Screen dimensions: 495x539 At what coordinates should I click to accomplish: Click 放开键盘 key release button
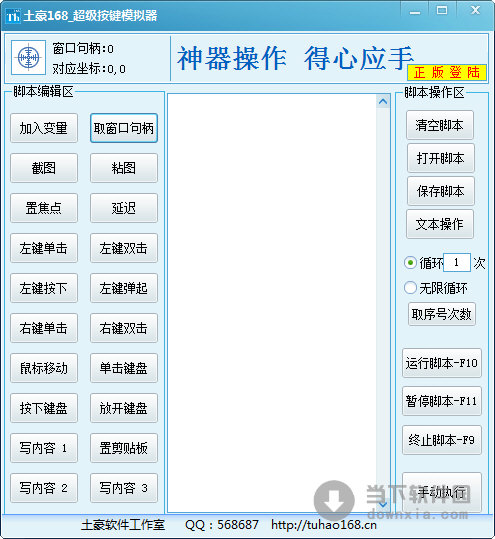click(124, 408)
